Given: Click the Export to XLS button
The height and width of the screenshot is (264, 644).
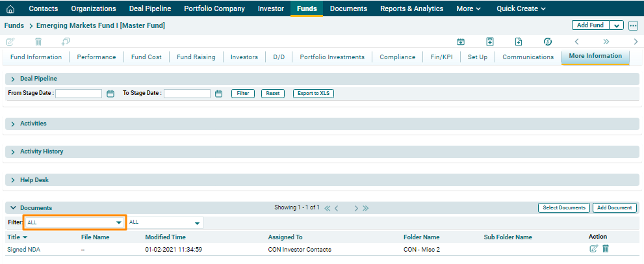Looking at the screenshot, I should point(313,94).
